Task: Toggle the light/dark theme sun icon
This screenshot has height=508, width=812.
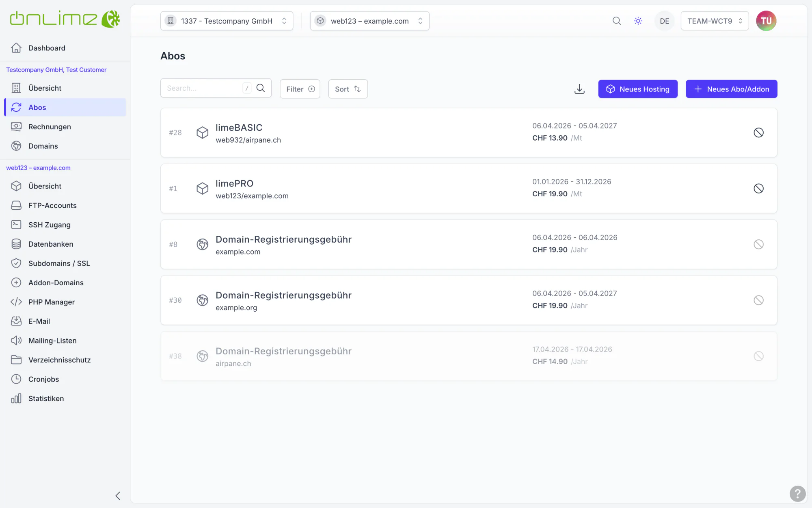Action: (638, 21)
